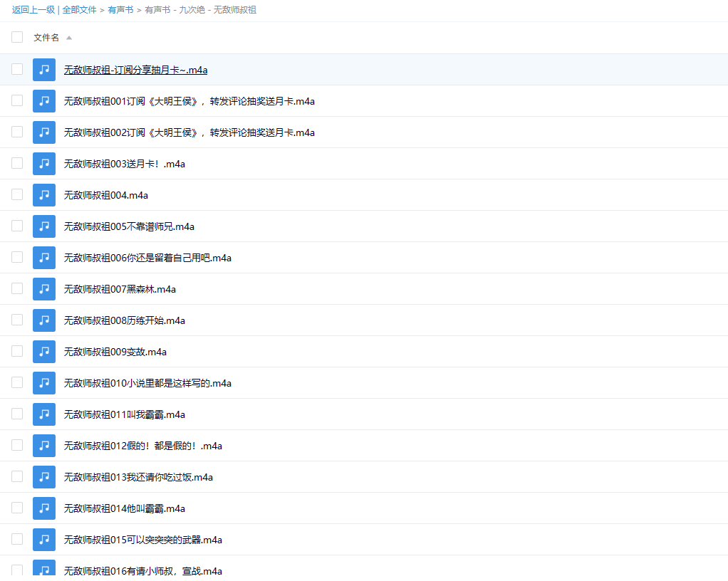Screen dimensions: 728x581
Task: Check the box for 无敌师叔祖008历练开始.m4a
Action: [17, 320]
